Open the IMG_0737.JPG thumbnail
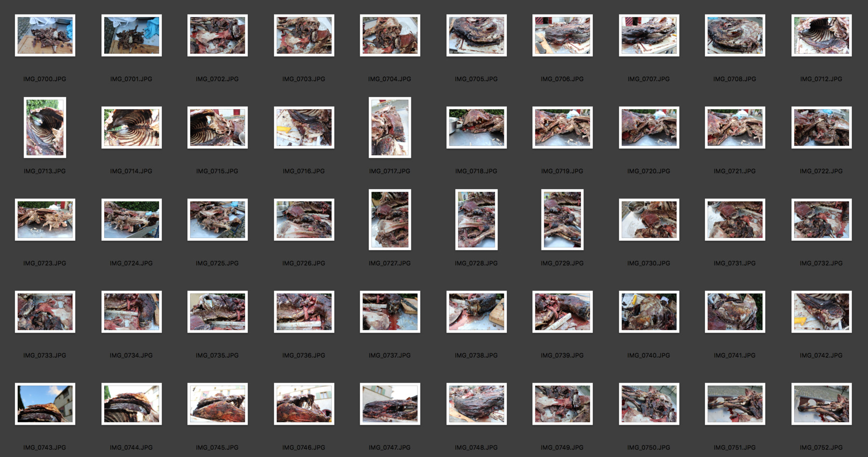 tap(390, 312)
